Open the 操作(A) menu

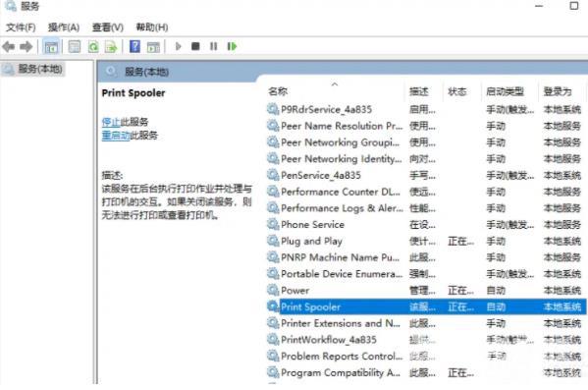(x=64, y=28)
